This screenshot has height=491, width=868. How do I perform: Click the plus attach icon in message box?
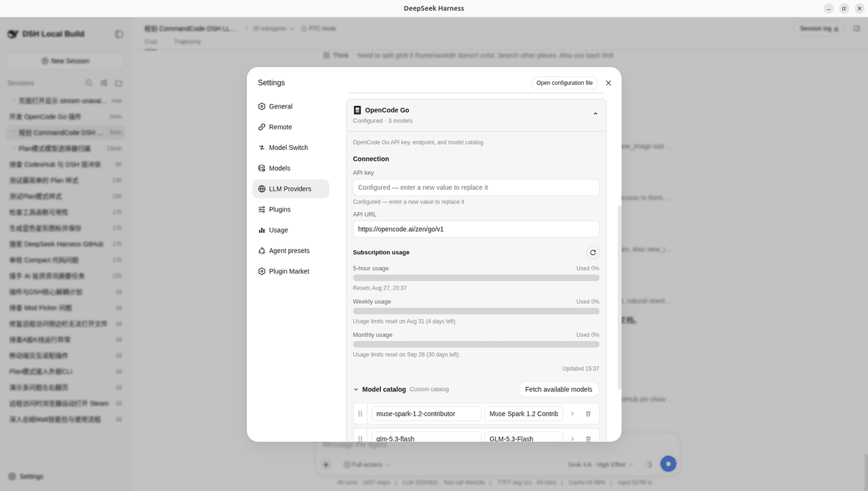click(326, 465)
